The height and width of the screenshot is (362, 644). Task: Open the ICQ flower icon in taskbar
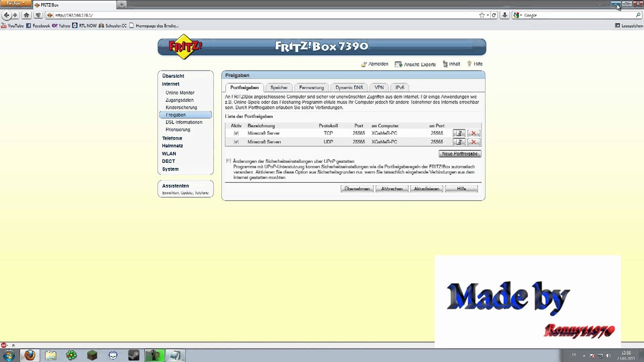(71, 355)
